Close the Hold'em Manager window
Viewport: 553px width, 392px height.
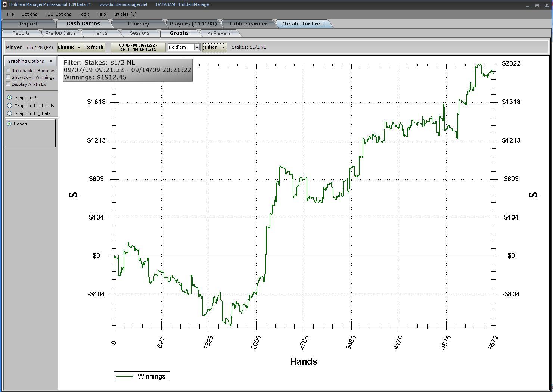click(x=546, y=6)
